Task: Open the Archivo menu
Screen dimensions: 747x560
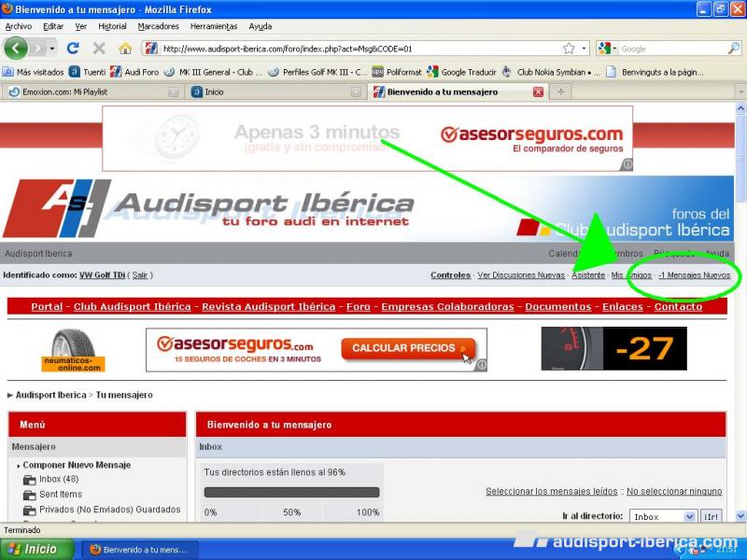Action: tap(19, 26)
